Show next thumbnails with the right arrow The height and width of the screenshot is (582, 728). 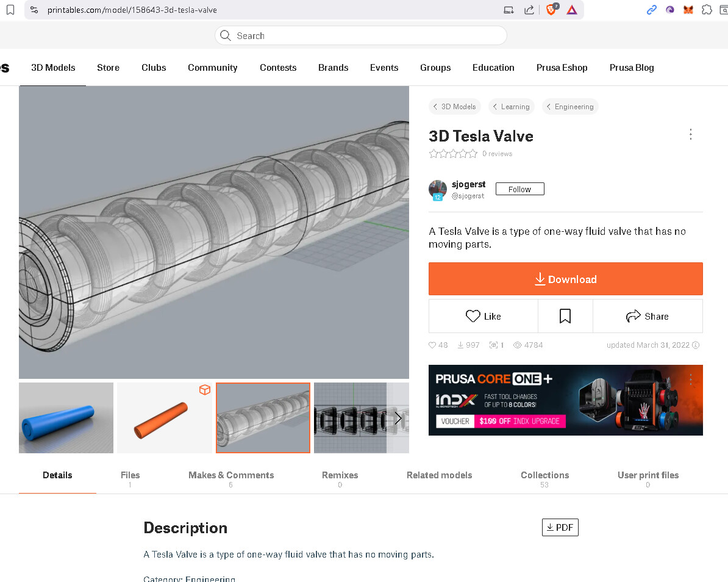tap(398, 419)
